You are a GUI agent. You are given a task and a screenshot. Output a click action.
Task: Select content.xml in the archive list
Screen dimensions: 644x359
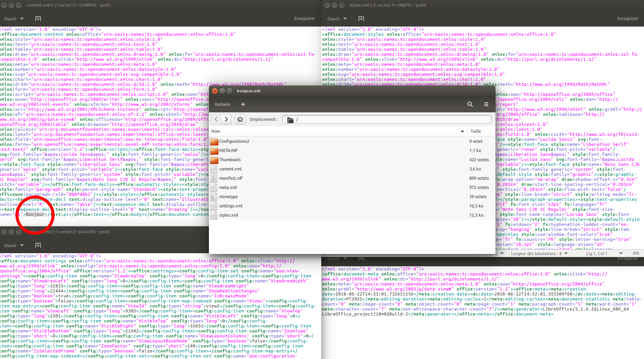pyautogui.click(x=352, y=169)
